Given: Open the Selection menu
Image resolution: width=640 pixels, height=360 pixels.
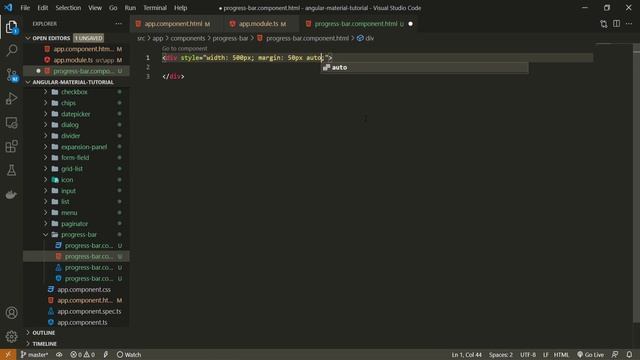Looking at the screenshot, I should point(68,8).
